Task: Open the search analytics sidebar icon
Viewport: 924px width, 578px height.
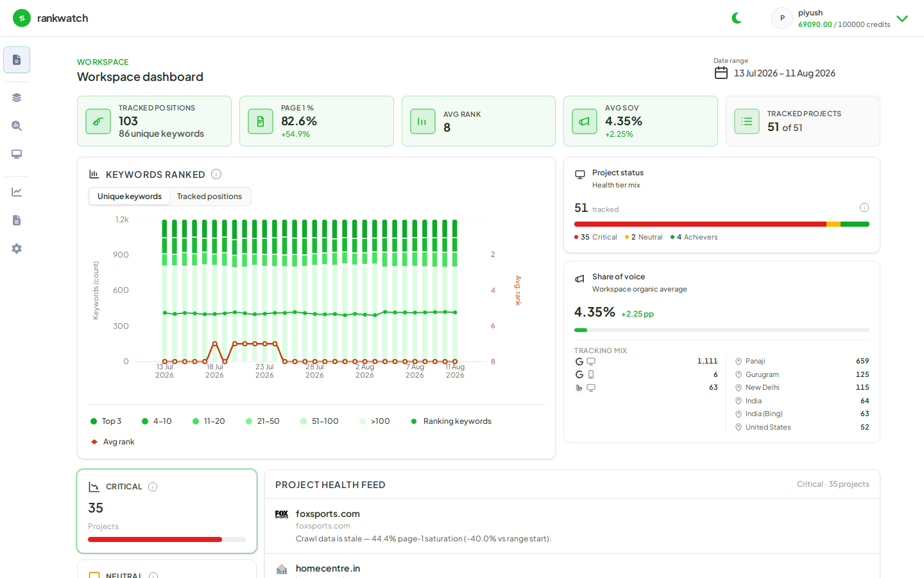Action: tap(17, 126)
